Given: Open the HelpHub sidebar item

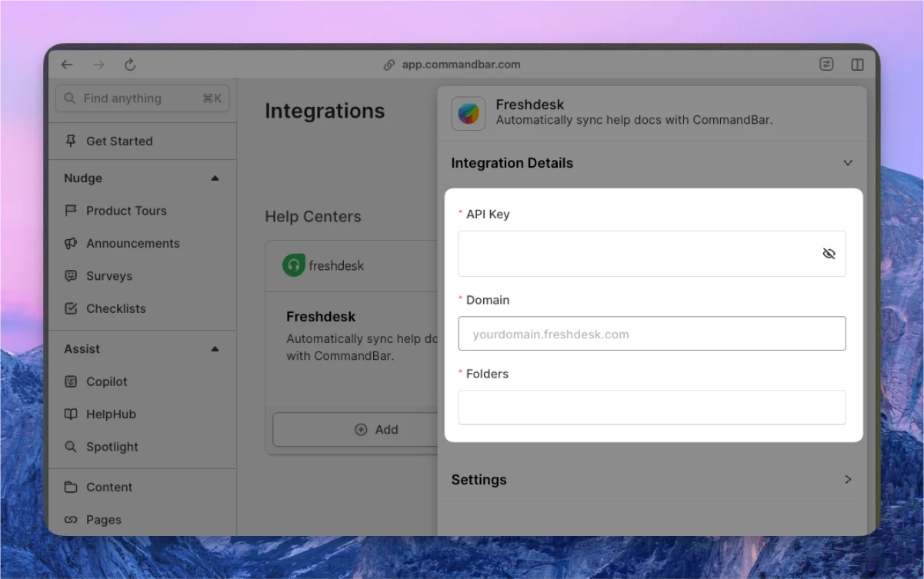Looking at the screenshot, I should click(111, 414).
